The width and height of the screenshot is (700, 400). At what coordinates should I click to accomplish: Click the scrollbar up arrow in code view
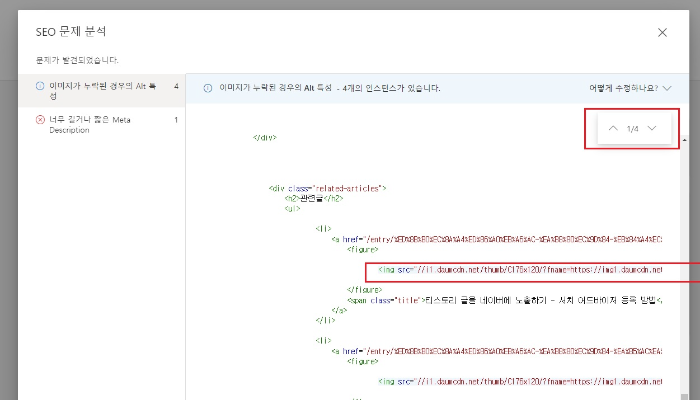coord(684,140)
